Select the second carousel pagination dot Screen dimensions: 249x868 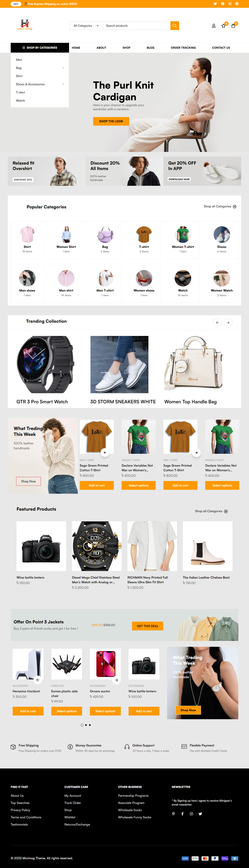point(86,725)
